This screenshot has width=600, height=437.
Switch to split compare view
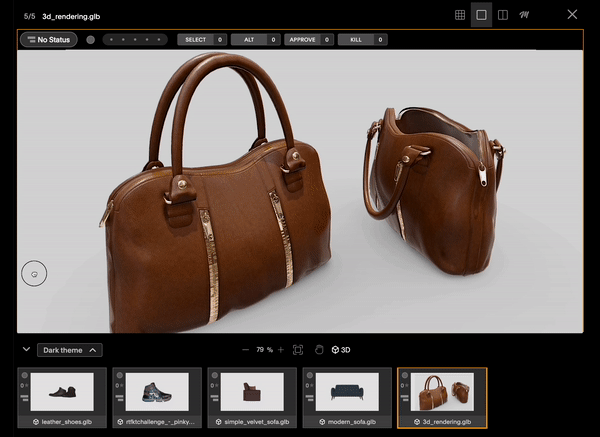(x=503, y=15)
